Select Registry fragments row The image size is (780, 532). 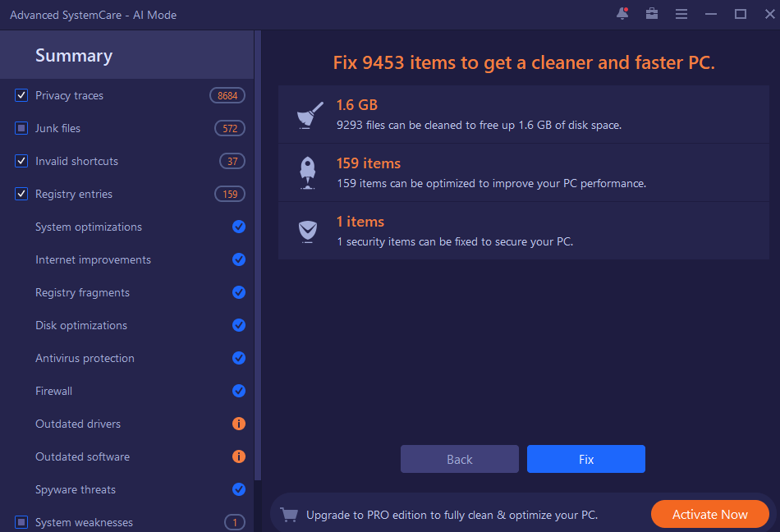pos(126,292)
